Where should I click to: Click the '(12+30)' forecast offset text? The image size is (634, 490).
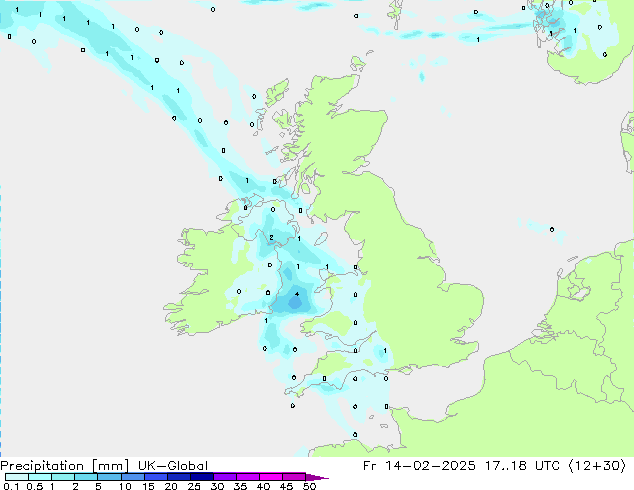click(597, 466)
